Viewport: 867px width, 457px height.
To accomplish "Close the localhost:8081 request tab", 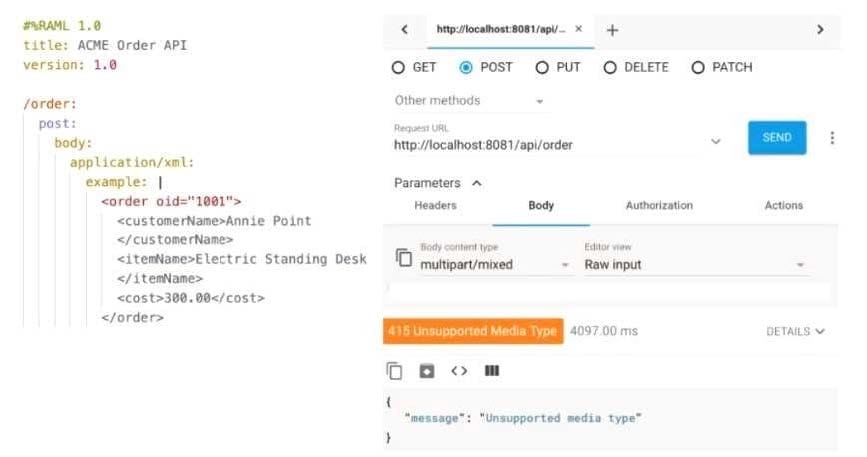I will pyautogui.click(x=579, y=30).
